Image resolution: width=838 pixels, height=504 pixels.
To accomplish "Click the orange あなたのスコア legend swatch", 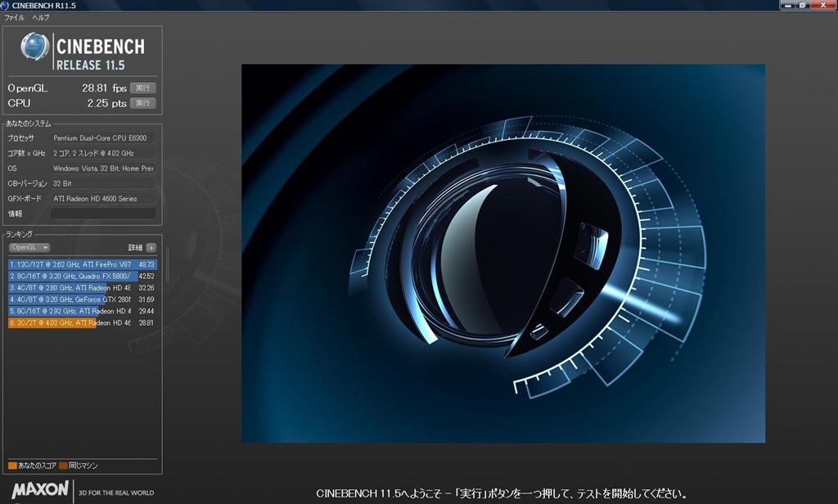I will pyautogui.click(x=12, y=466).
